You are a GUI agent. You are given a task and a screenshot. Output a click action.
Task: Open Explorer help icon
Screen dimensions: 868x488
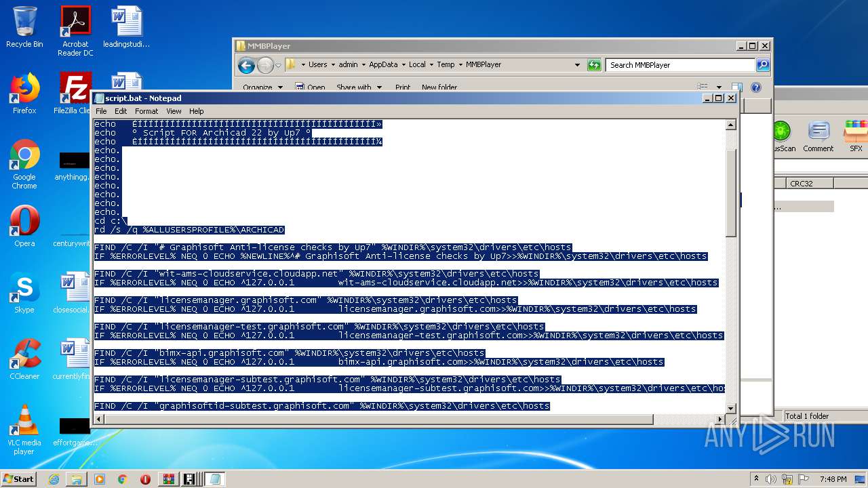756,87
